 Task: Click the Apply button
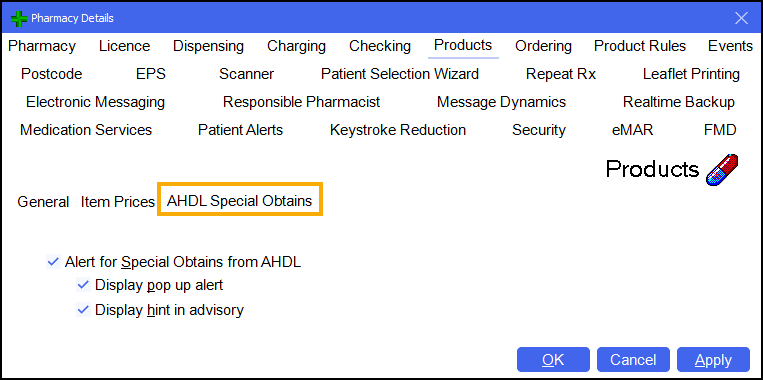713,360
